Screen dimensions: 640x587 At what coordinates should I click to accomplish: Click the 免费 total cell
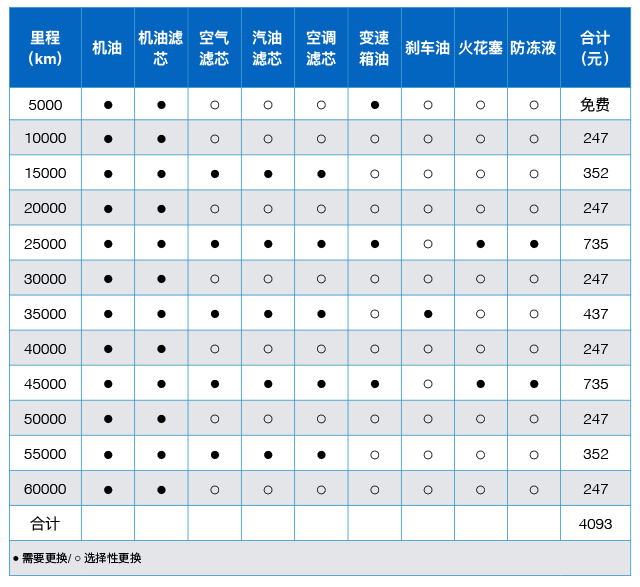pyautogui.click(x=595, y=104)
